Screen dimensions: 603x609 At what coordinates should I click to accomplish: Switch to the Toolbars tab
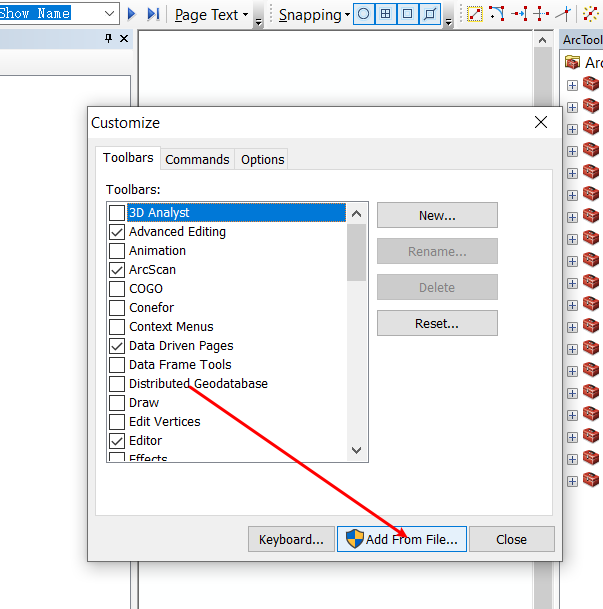(128, 158)
